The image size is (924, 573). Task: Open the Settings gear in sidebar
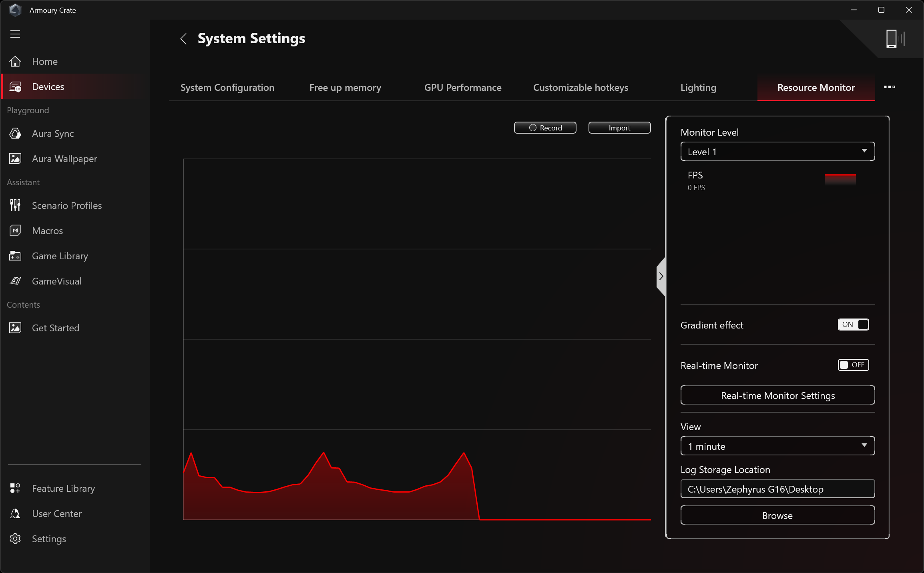[15, 539]
